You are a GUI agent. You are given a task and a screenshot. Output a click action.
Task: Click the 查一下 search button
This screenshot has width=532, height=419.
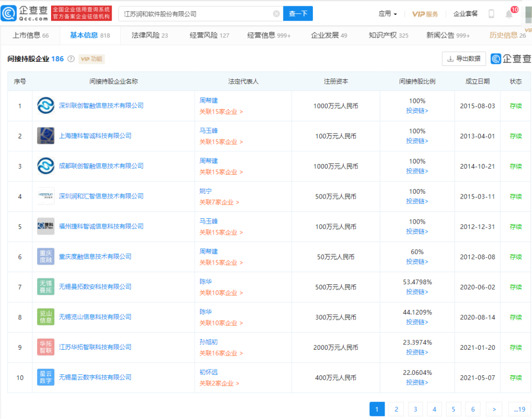pos(298,14)
